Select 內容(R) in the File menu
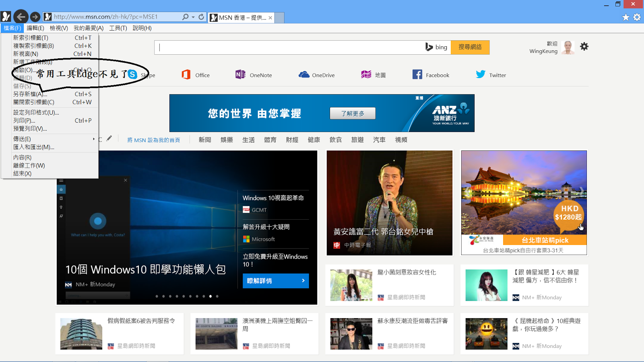Image resolution: width=644 pixels, height=362 pixels. (50, 158)
